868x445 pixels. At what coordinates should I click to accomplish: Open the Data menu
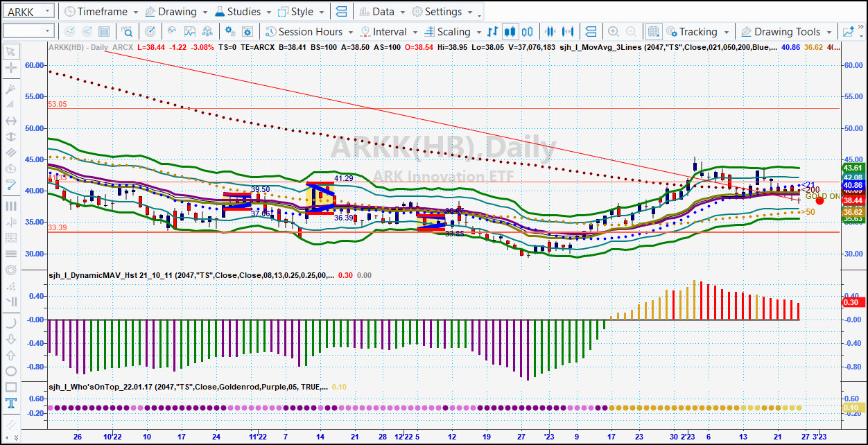click(381, 11)
